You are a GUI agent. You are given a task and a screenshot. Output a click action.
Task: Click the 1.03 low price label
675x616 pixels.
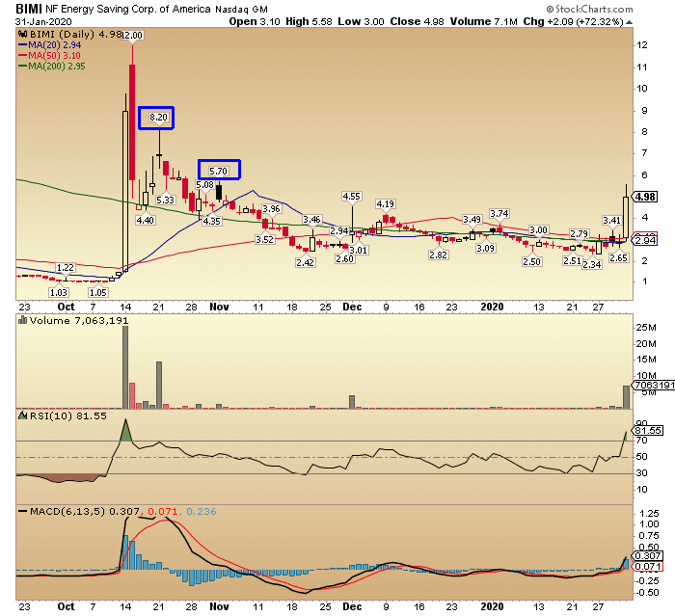59,293
